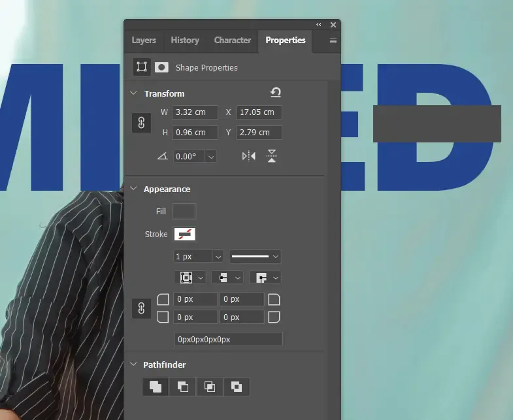Flip the shape horizontally
The image size is (513, 420).
coord(248,156)
